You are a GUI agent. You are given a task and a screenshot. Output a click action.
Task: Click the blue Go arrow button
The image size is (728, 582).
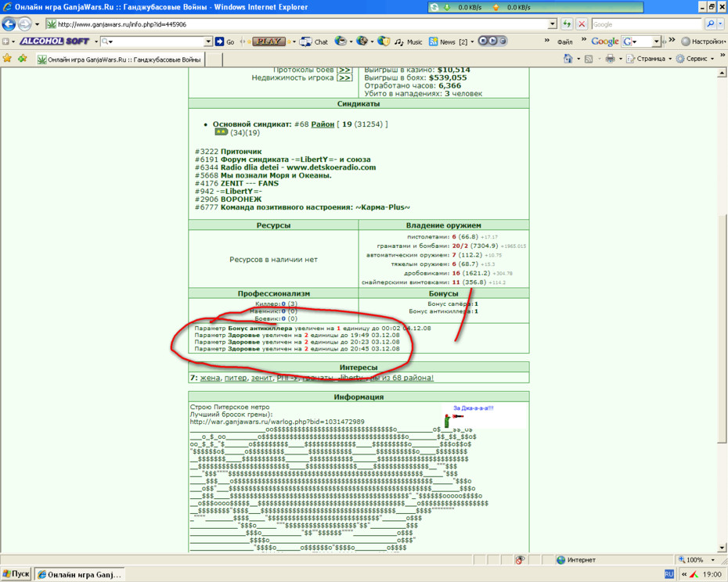tap(220, 41)
